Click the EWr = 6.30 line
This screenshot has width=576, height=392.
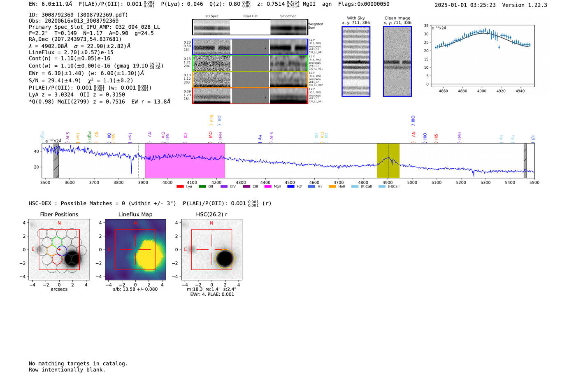click(86, 73)
